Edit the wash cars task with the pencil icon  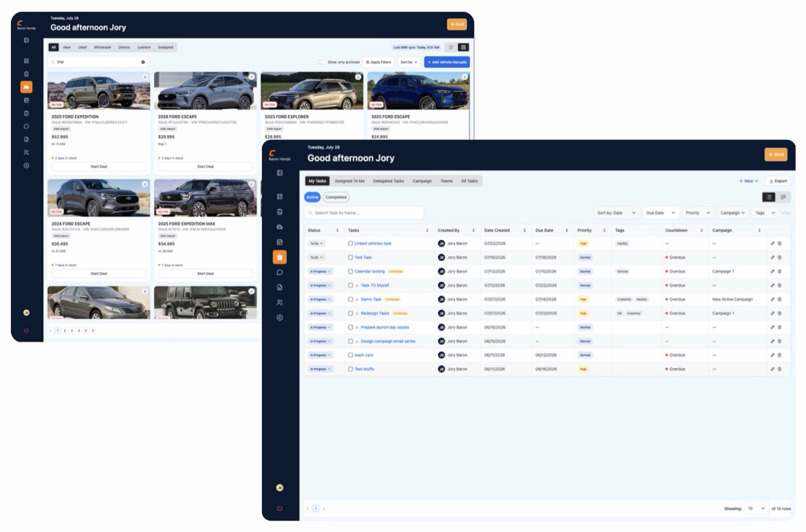pos(772,355)
